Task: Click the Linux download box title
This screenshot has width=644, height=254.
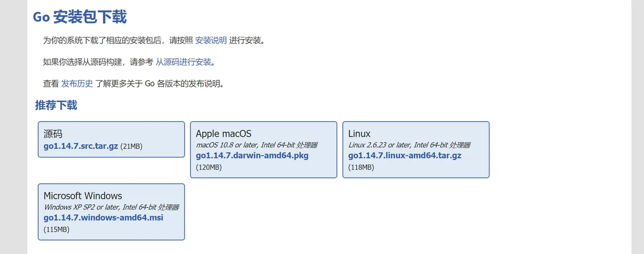Action: coord(360,133)
